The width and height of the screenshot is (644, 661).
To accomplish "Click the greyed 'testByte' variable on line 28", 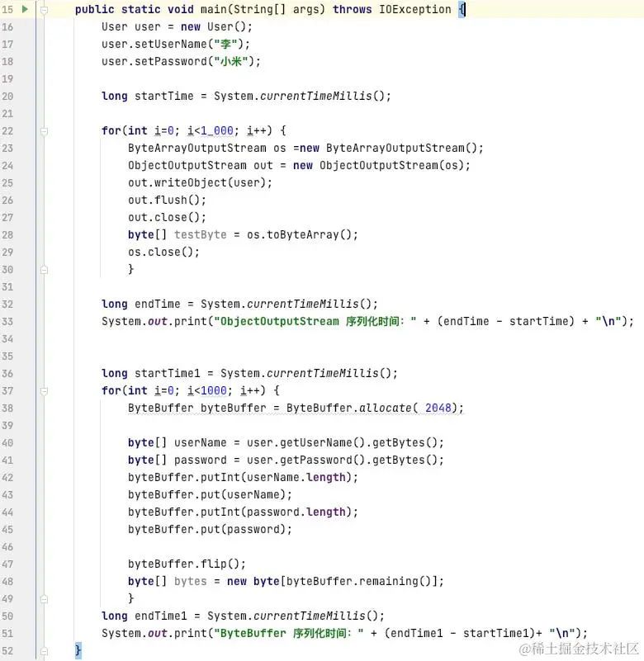I will click(x=201, y=234).
